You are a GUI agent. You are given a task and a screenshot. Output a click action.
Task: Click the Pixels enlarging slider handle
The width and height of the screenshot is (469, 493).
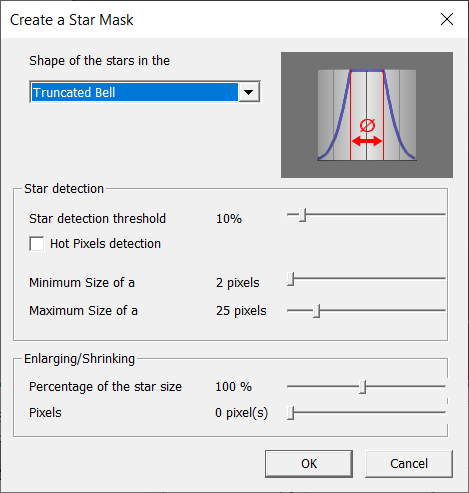[x=291, y=413]
